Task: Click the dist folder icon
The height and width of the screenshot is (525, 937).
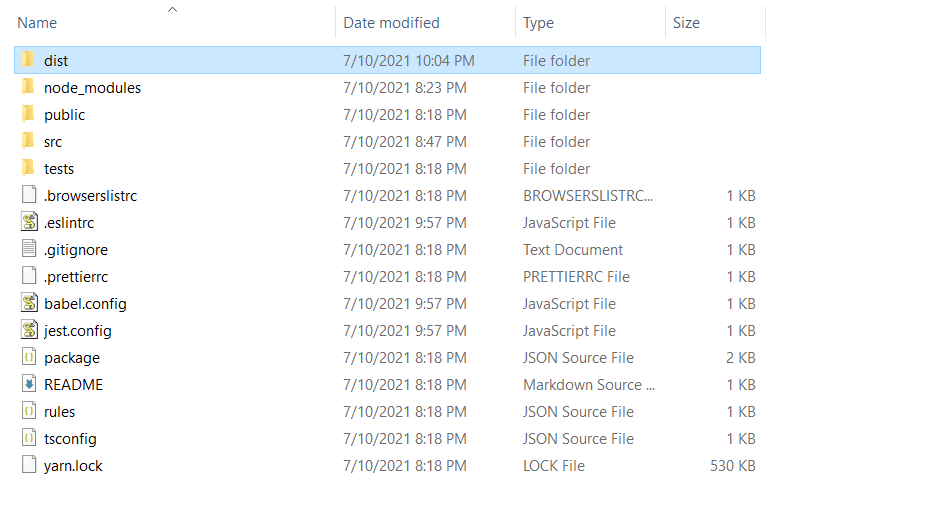Action: (28, 60)
